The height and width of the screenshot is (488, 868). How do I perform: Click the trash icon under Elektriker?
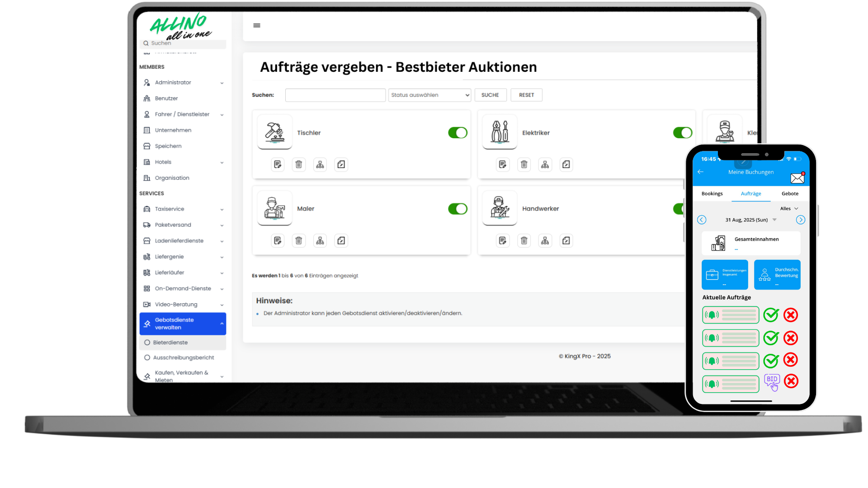pos(524,164)
